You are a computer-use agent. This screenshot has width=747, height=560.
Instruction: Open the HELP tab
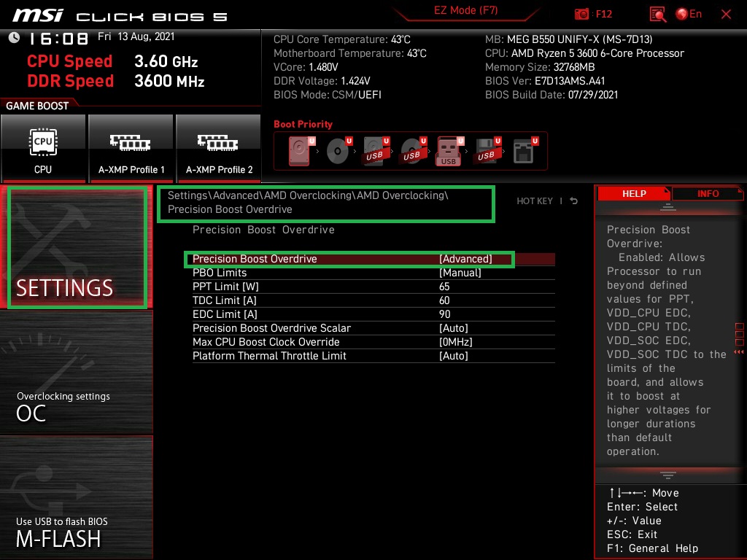[634, 193]
